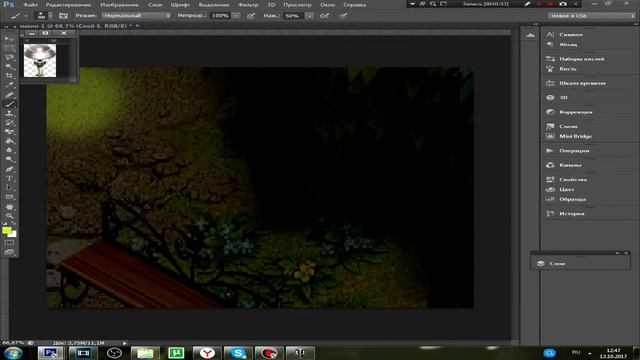The height and width of the screenshot is (360, 640).
Task: Toggle pressure for opacity
Action: [x=251, y=16]
